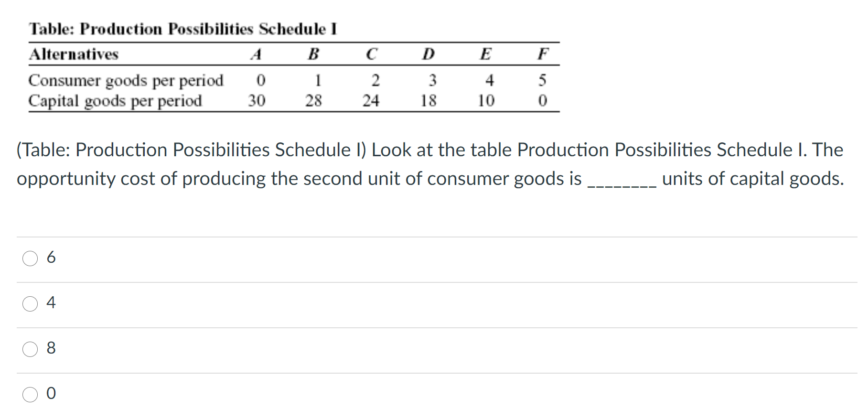Click the table title Production Possibilities Schedule I
The width and height of the screenshot is (868, 420).
click(182, 29)
